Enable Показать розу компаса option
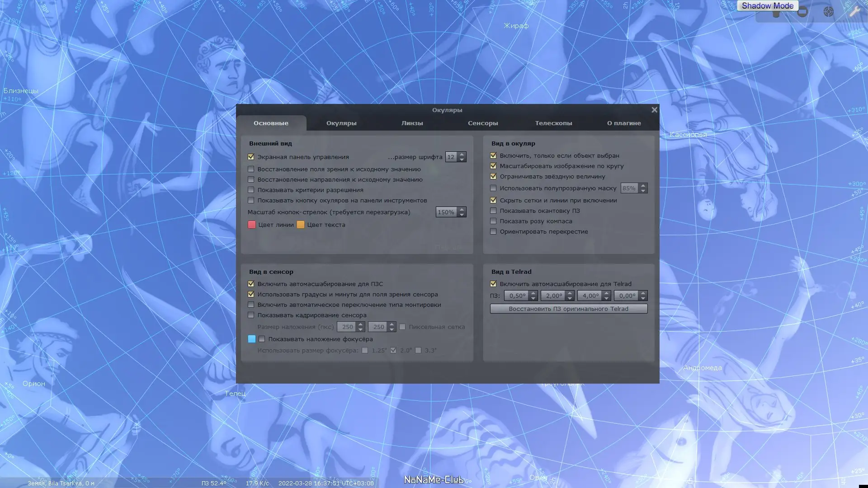This screenshot has height=488, width=868. tap(493, 221)
